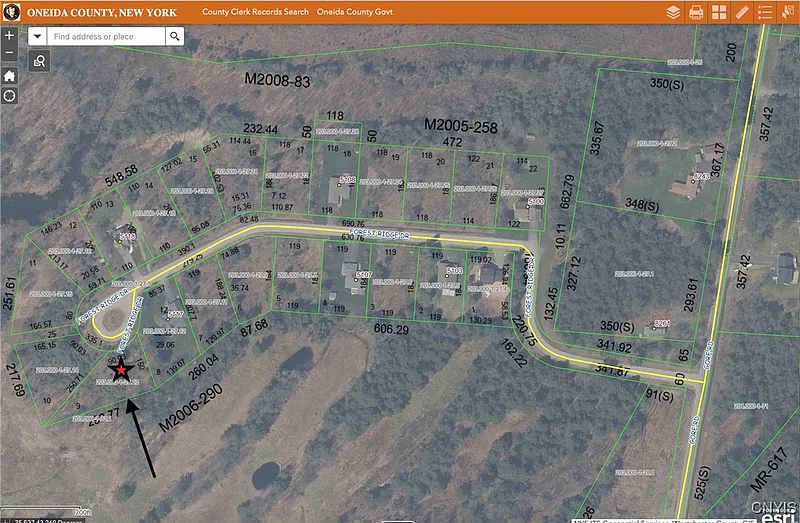Image resolution: width=800 pixels, height=523 pixels.
Task: Zoom in on the map
Action: pos(9,35)
